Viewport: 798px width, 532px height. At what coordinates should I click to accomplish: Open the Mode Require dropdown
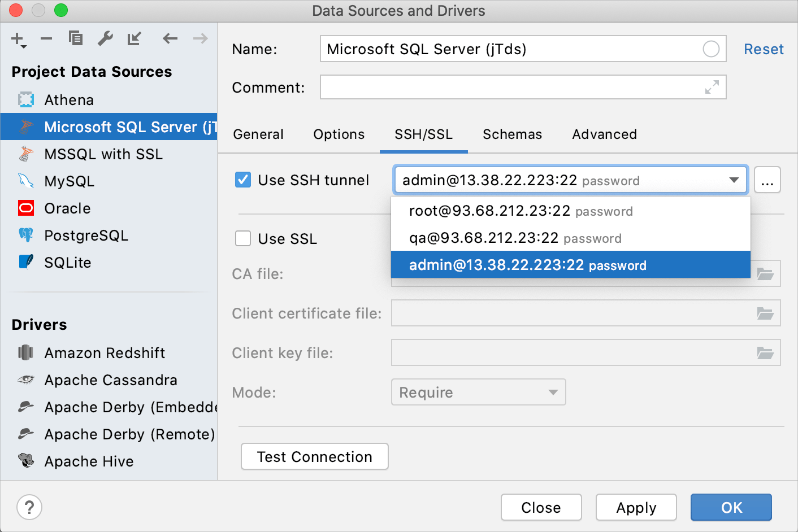click(x=479, y=392)
